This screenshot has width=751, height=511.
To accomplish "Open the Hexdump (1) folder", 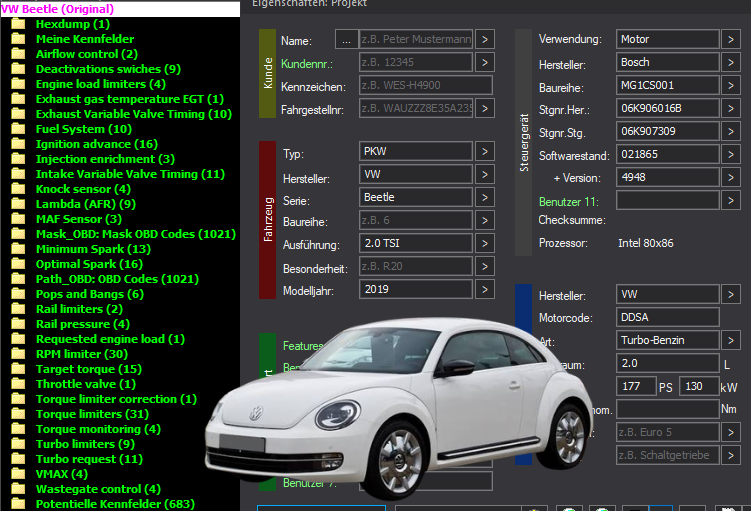I will pyautogui.click(x=73, y=24).
